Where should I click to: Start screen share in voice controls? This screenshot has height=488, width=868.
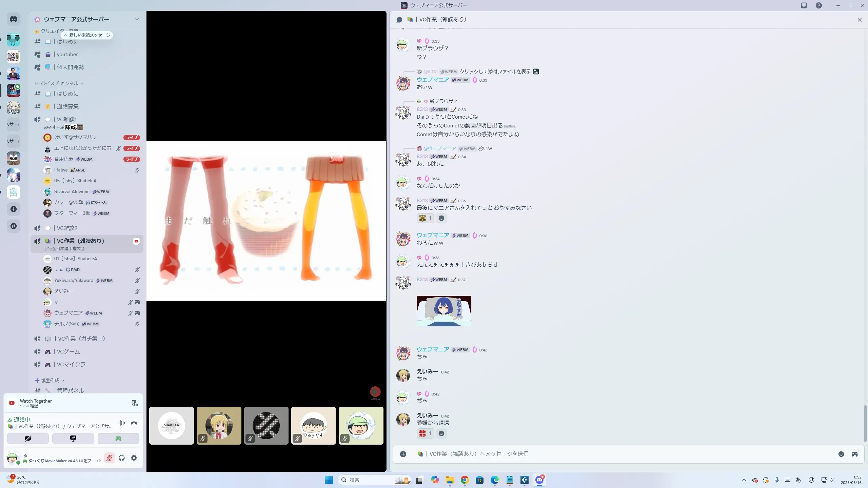point(73,439)
